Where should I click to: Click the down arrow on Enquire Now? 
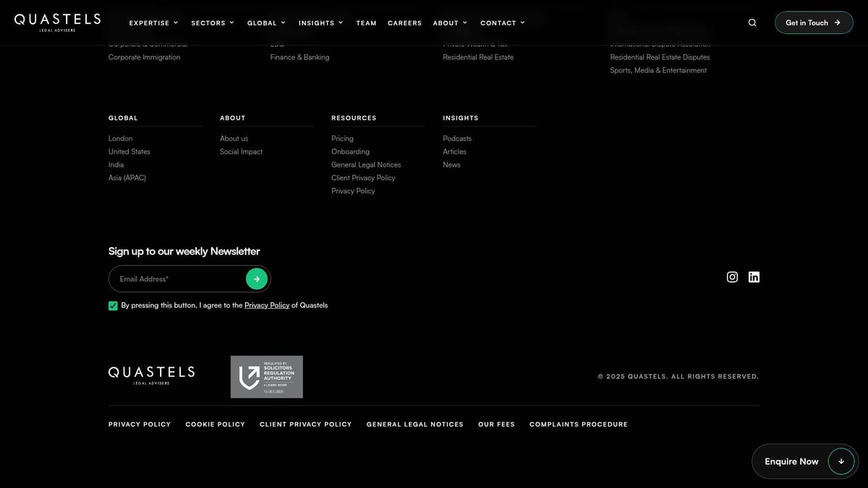tap(841, 461)
